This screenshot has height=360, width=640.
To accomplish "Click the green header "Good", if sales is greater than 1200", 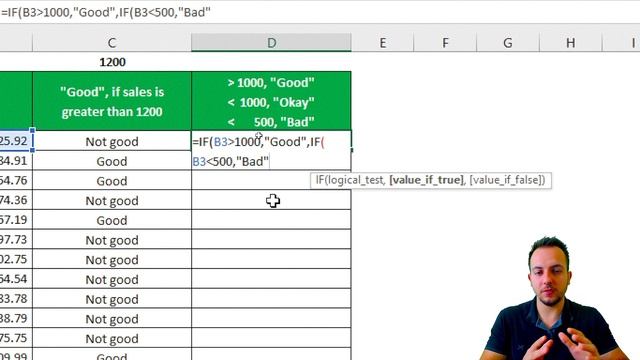I will pyautogui.click(x=112, y=101).
